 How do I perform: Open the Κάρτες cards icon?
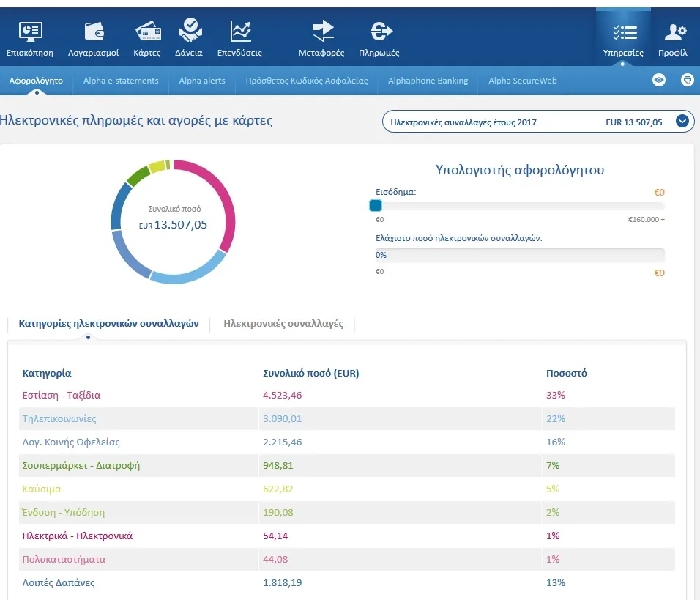pyautogui.click(x=147, y=32)
